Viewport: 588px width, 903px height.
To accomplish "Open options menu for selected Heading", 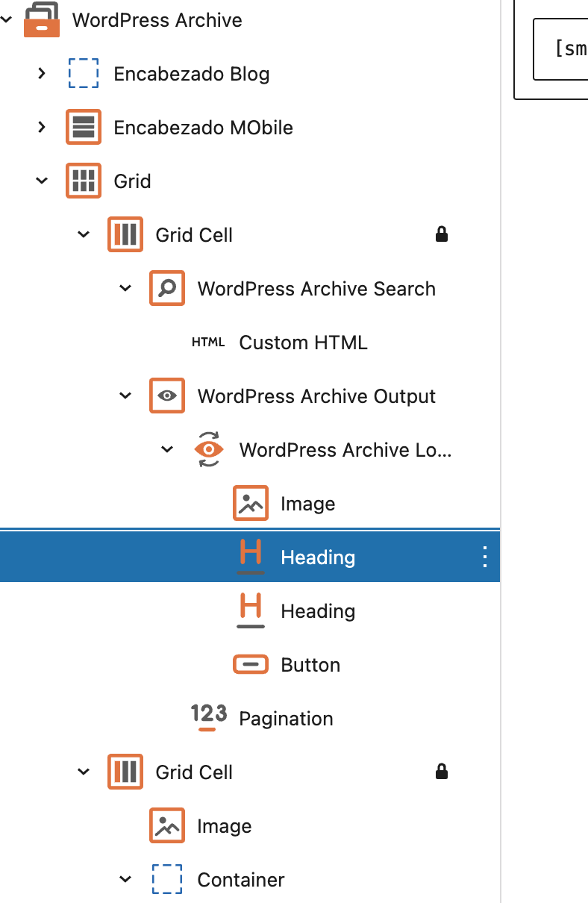I will pyautogui.click(x=485, y=557).
